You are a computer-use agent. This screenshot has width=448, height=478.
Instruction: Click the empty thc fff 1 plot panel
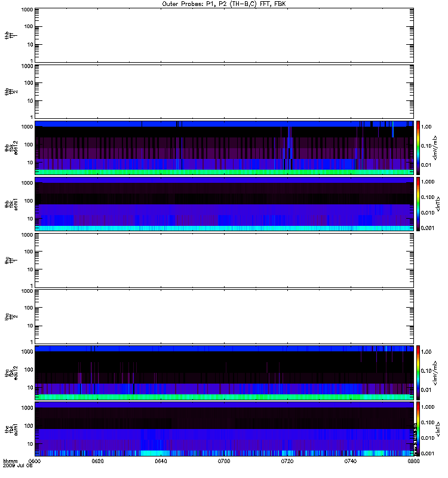pos(225,261)
